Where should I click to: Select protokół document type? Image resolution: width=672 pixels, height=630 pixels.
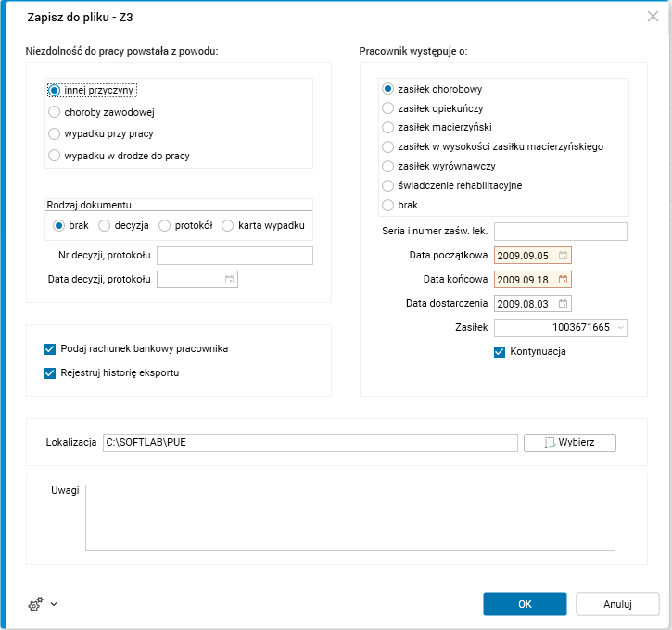165,225
